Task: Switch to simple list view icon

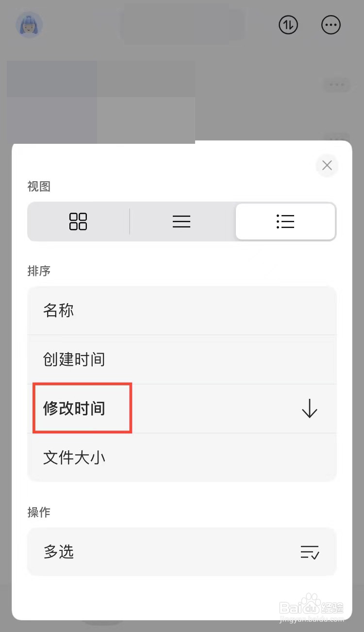Action: (182, 222)
